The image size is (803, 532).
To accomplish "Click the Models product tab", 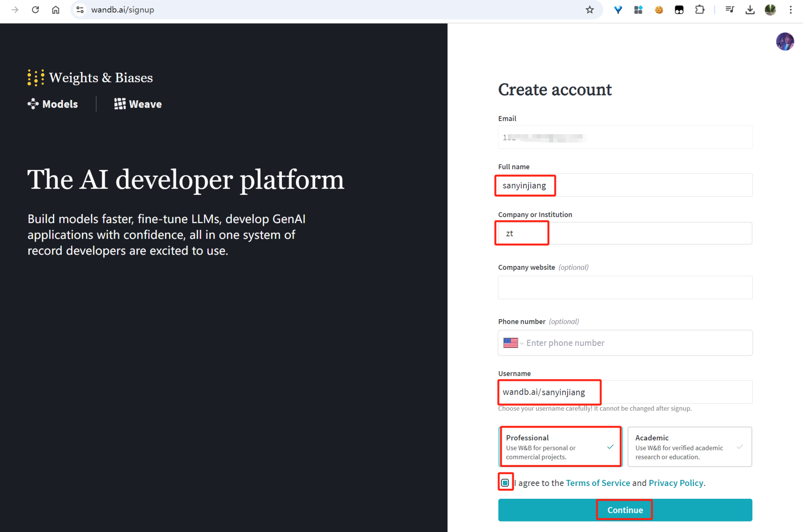I will (53, 104).
